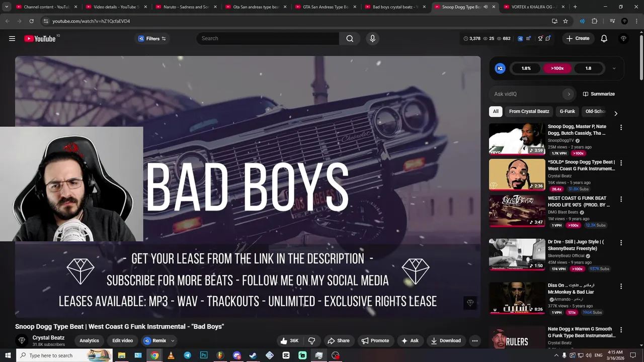This screenshot has width=644, height=362.
Task: Open more options for Snoop Dogg, Master P video
Action: (x=621, y=128)
